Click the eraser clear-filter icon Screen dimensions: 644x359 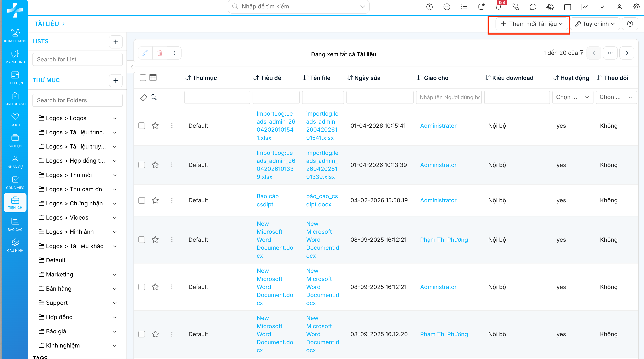(144, 97)
